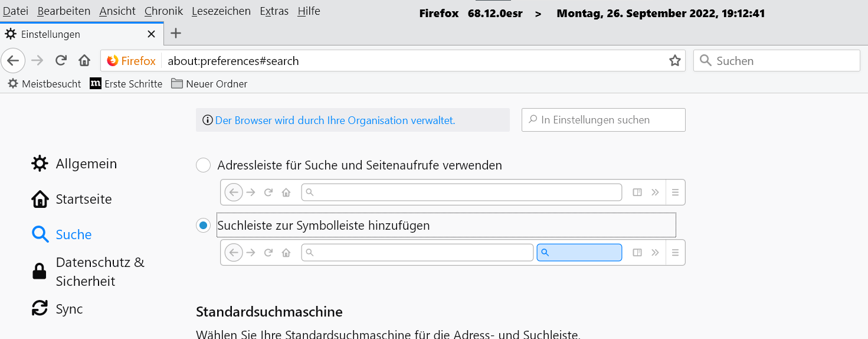
Task: Open the home page via house icon
Action: pyautogui.click(x=84, y=60)
